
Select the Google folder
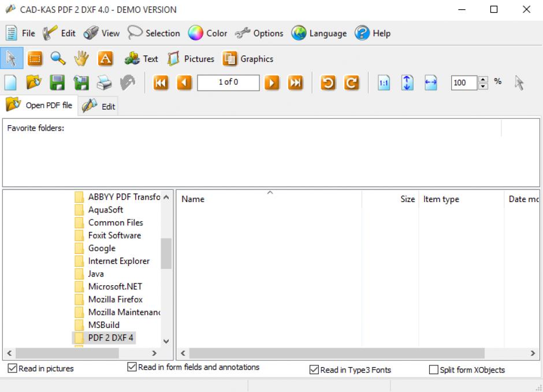point(95,248)
